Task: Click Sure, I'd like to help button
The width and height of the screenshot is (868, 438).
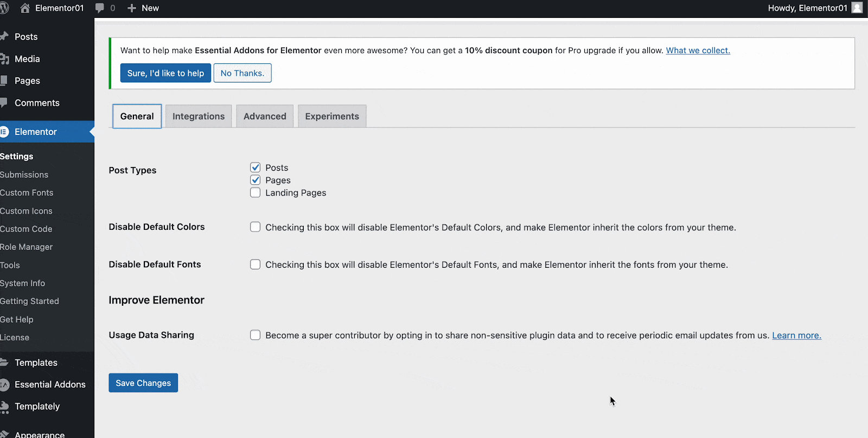Action: click(x=165, y=73)
